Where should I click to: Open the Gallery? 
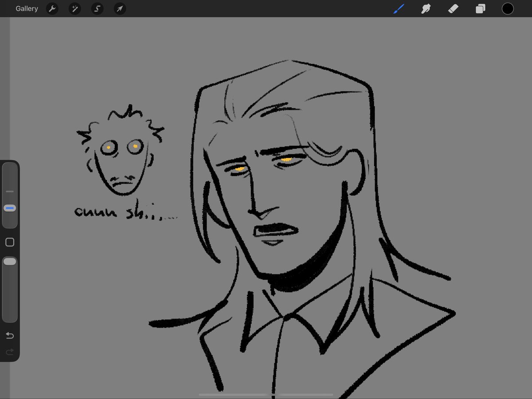tap(27, 8)
